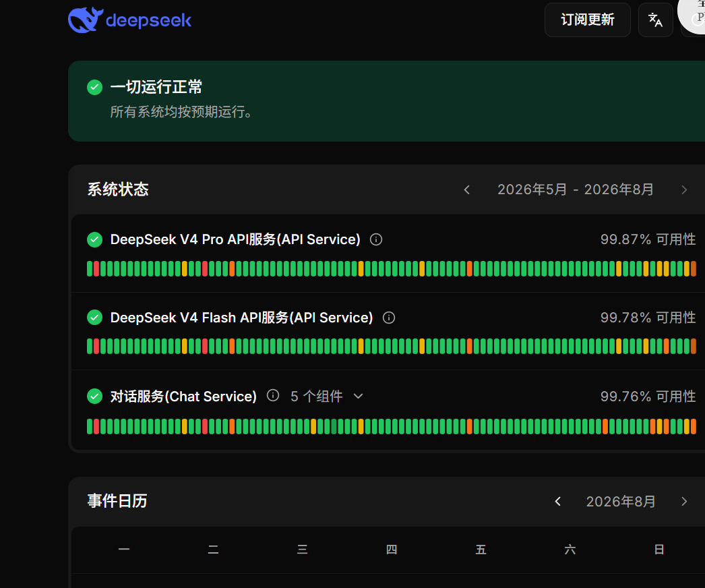
Task: Expand the 5 个组件 dropdown chevron
Action: (358, 396)
